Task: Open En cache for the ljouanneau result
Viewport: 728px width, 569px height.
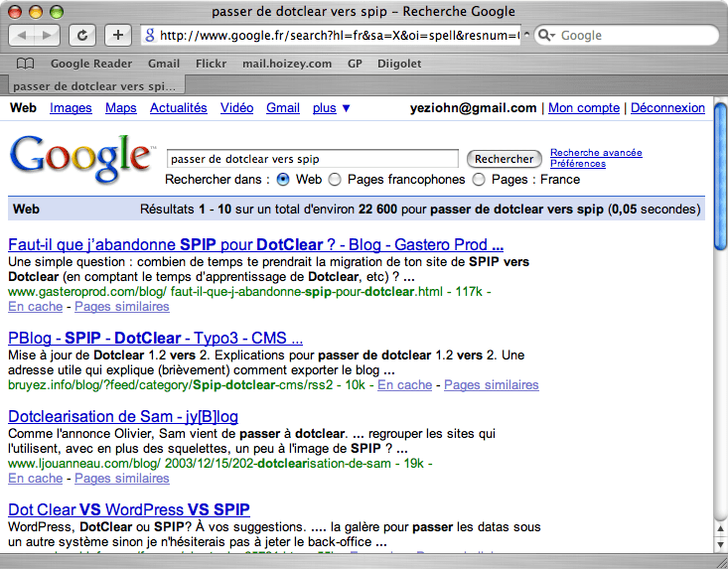Action: (x=36, y=479)
